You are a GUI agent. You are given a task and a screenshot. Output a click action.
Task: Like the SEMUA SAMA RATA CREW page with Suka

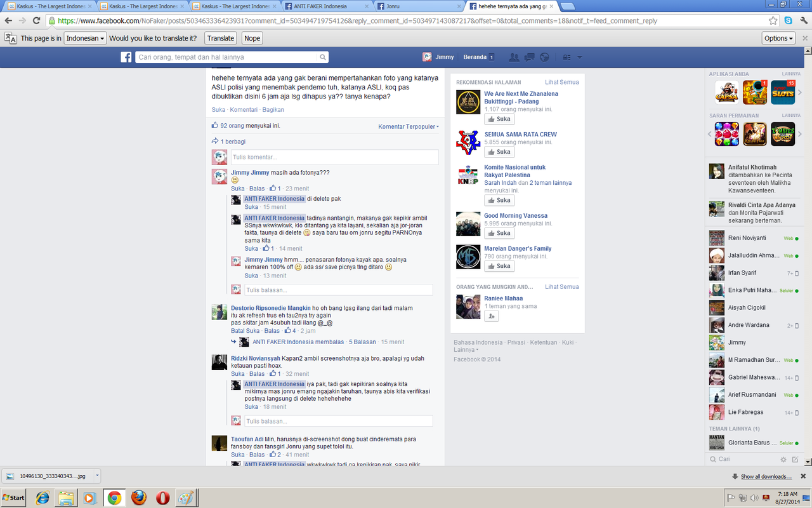pos(499,152)
